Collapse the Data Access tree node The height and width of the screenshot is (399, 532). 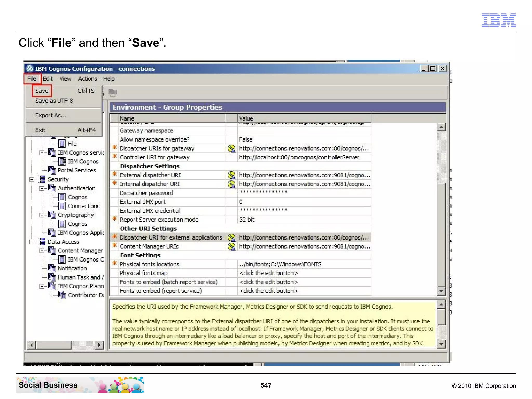[32, 242]
